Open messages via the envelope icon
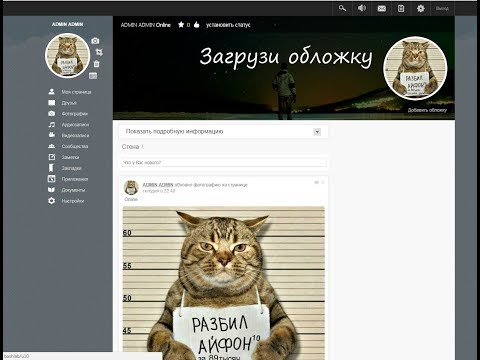 (x=382, y=8)
